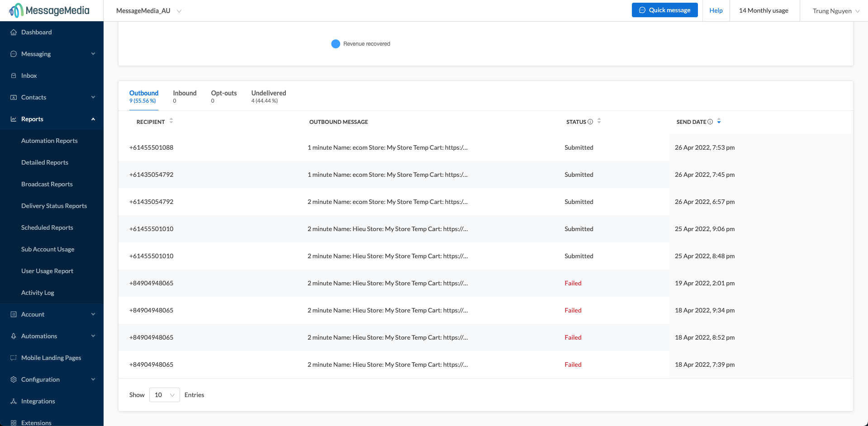This screenshot has width=868, height=426.
Task: Sort by the Status column arrows
Action: click(x=599, y=121)
